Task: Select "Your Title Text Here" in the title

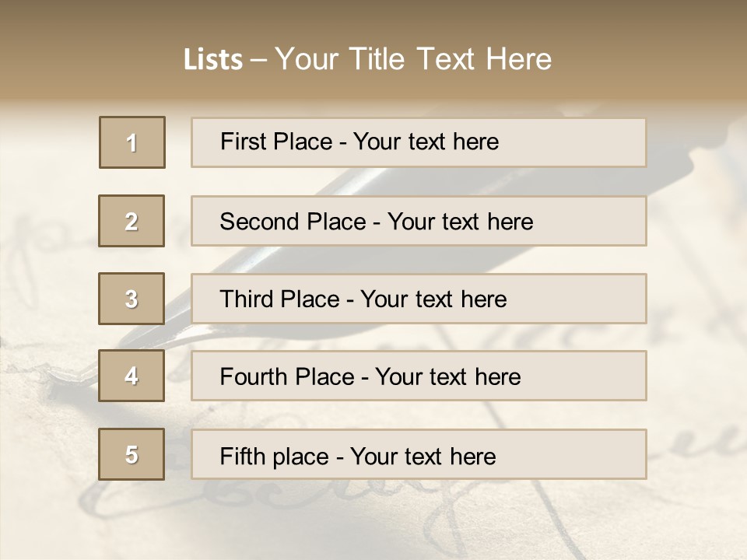Action: point(413,59)
